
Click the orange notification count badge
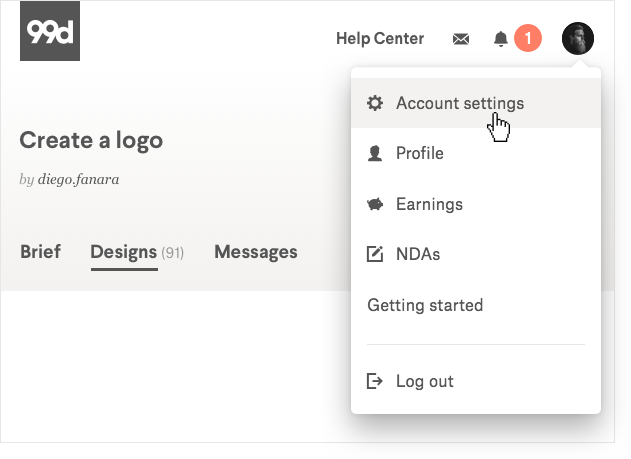(527, 39)
